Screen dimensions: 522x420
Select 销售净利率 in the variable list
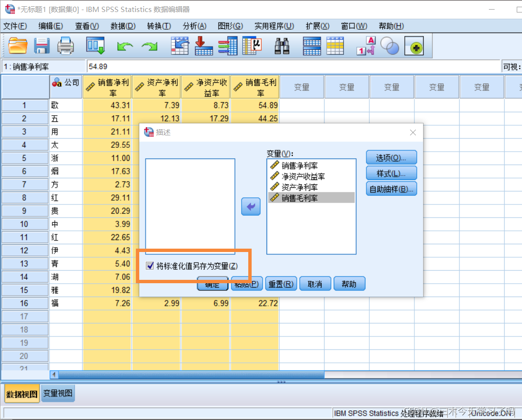pos(311,166)
